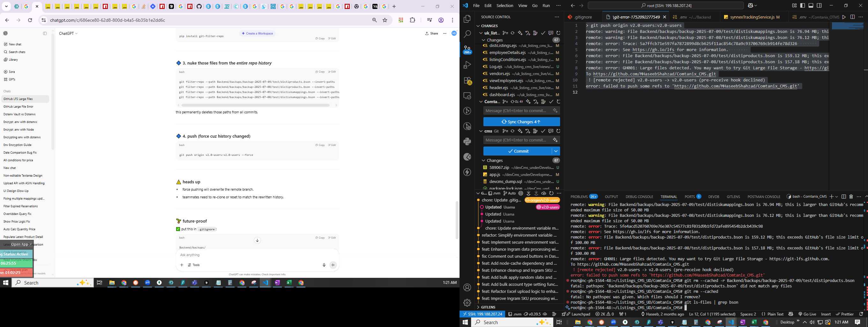868x327 pixels.
Task: Open the GitHub Large File Error chat
Action: 19,107
